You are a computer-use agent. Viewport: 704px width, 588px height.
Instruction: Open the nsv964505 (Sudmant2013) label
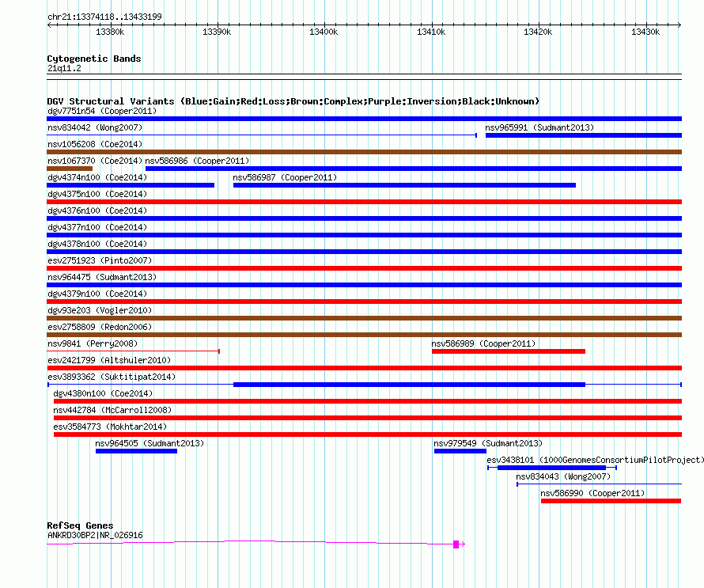150,443
